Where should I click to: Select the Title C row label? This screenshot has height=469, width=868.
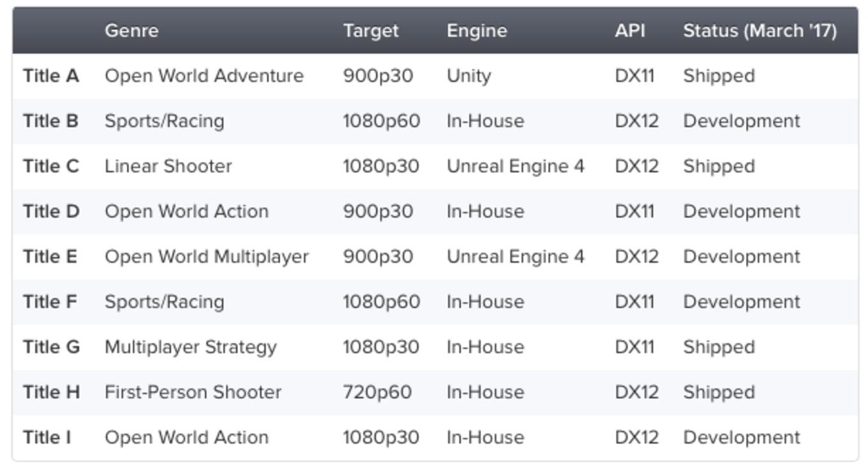(x=51, y=167)
